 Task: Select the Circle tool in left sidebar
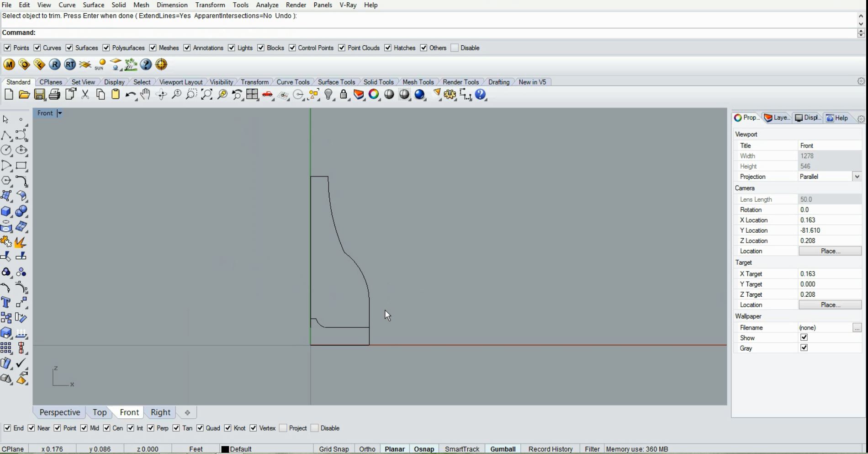pos(6,150)
